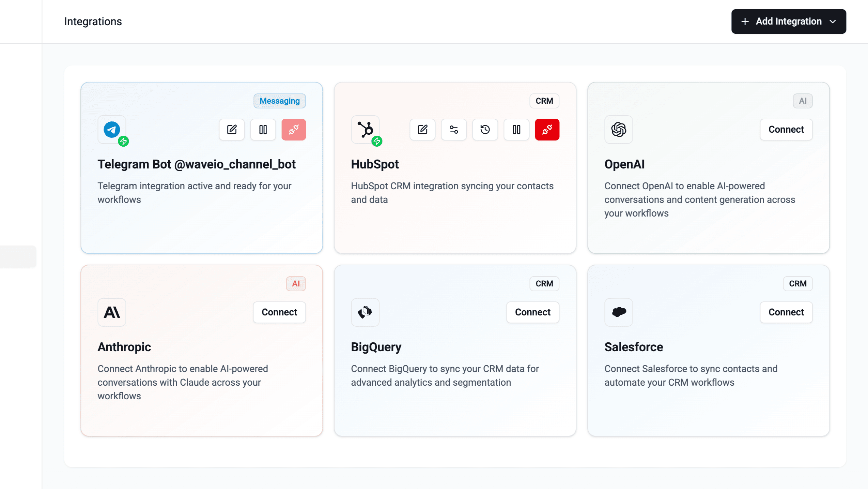
Task: Click the Messaging category badge on Telegram card
Action: click(279, 101)
